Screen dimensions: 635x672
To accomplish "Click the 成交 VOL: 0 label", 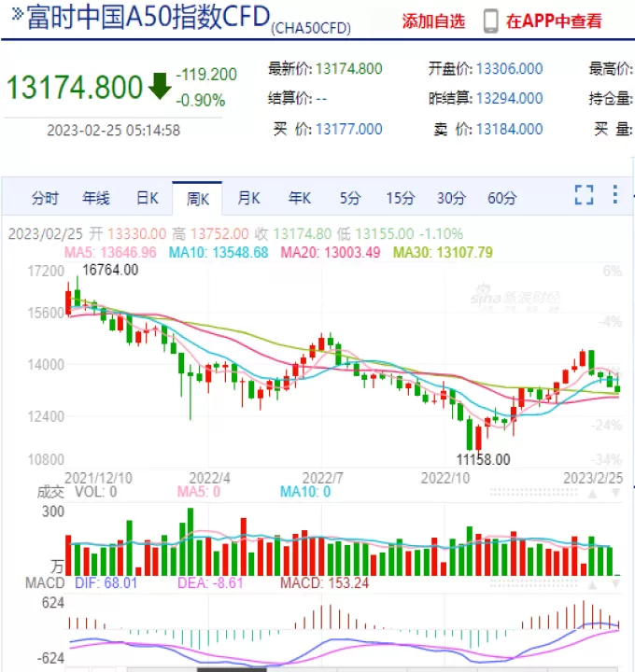I will coord(78,492).
